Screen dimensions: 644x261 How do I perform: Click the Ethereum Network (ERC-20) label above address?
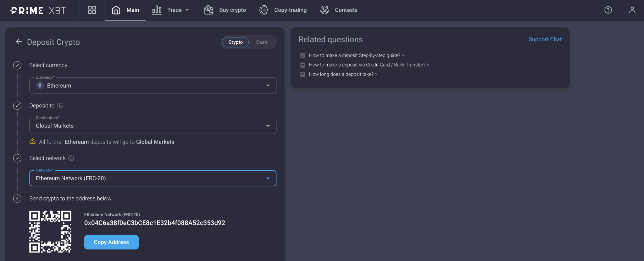tap(112, 214)
